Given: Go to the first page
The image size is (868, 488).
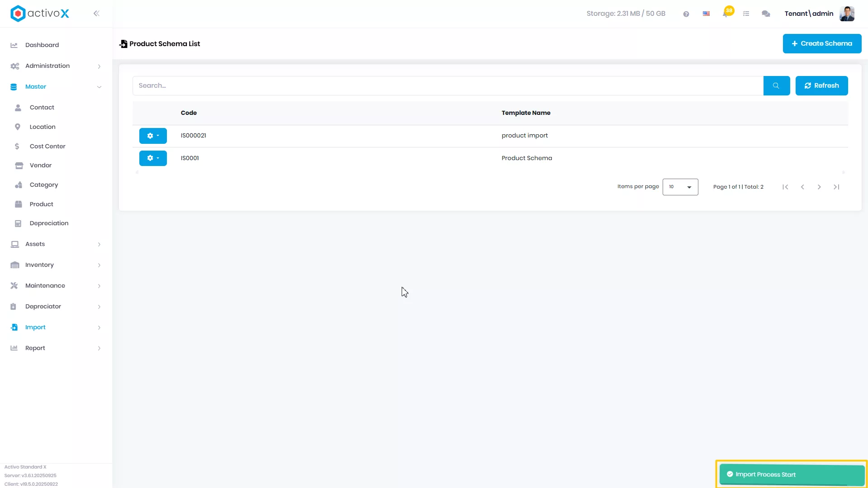Looking at the screenshot, I should pyautogui.click(x=785, y=187).
